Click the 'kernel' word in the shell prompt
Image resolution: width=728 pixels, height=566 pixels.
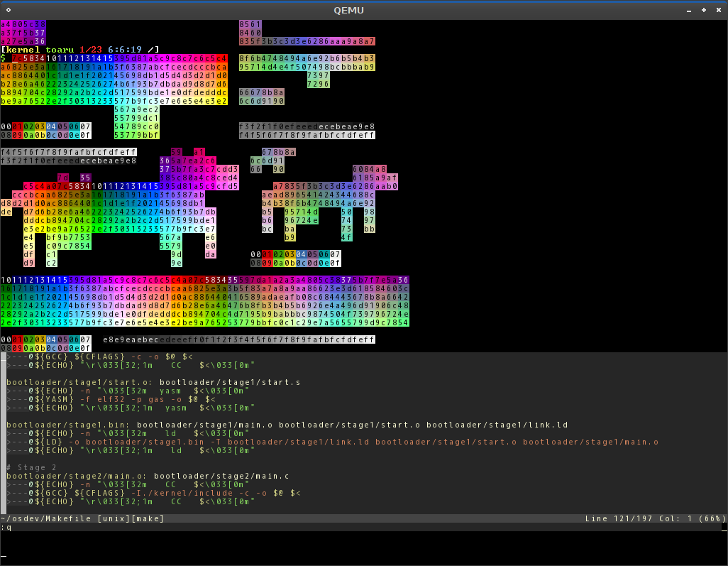pyautogui.click(x=23, y=50)
